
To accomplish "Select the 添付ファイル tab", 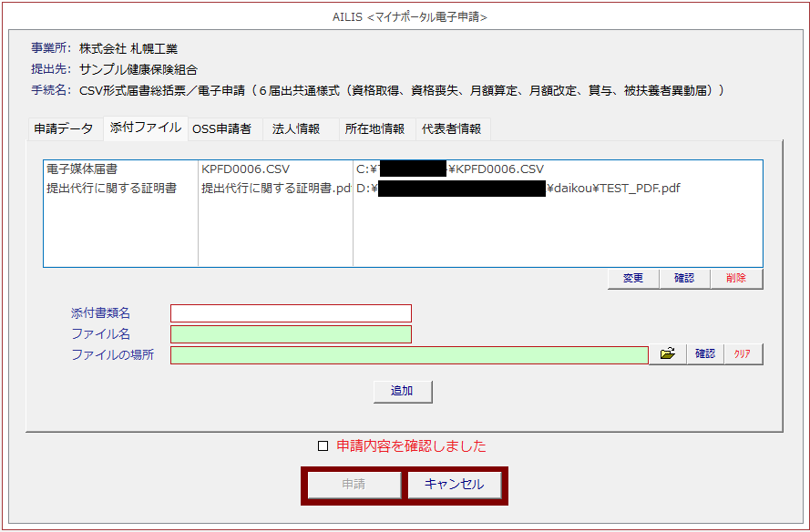I will [146, 128].
